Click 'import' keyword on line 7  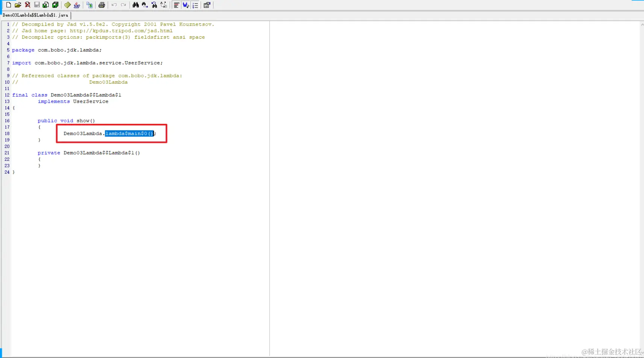click(x=21, y=63)
